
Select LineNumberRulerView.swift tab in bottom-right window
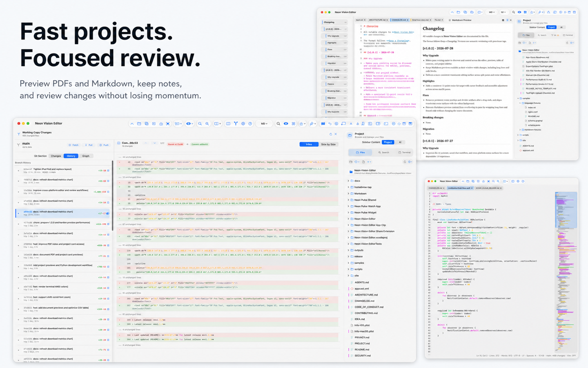460,188
